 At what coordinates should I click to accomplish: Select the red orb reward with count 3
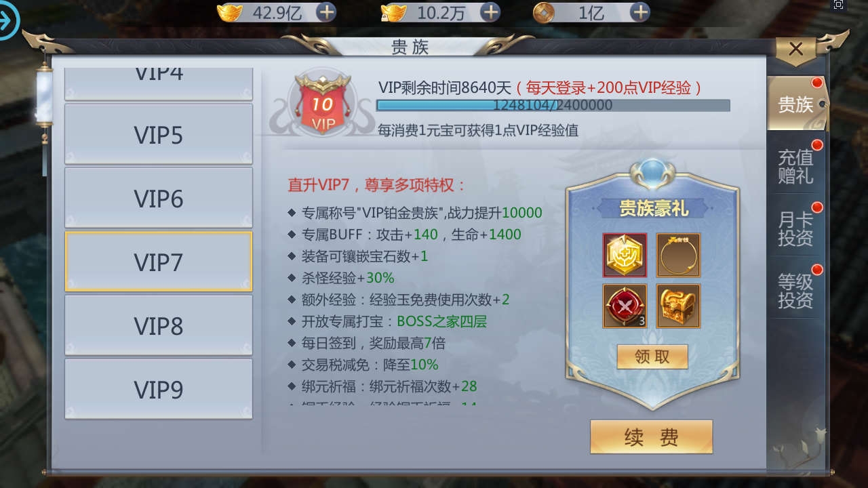pyautogui.click(x=625, y=306)
